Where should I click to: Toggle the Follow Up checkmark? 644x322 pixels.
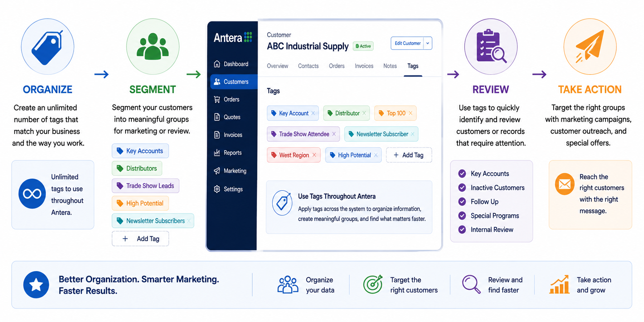pos(462,201)
